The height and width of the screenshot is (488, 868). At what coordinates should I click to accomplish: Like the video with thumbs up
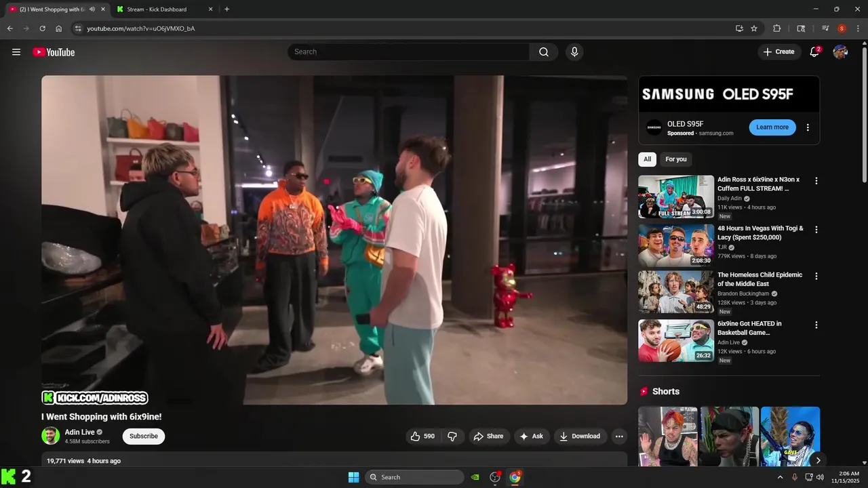tap(422, 436)
